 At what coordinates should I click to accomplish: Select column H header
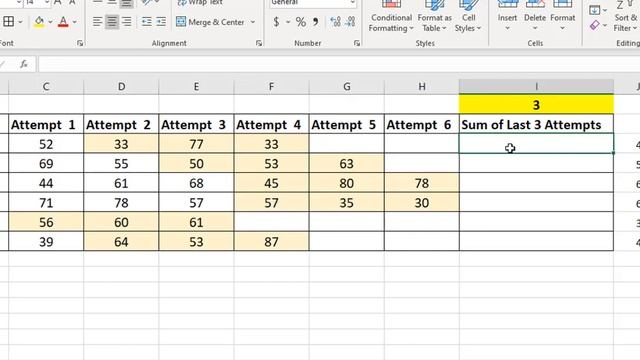click(x=422, y=87)
